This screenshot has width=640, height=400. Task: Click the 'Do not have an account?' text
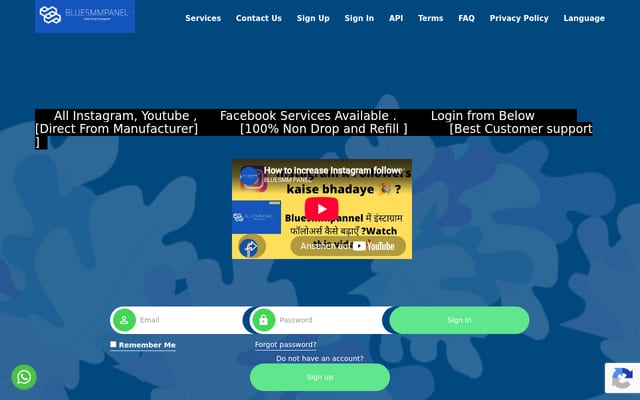[x=320, y=358]
